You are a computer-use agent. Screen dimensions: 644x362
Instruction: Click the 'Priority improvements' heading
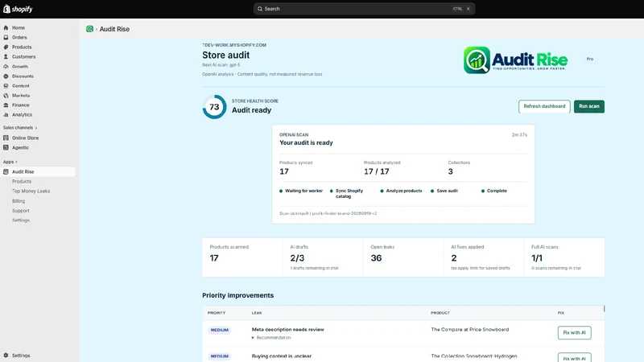pyautogui.click(x=237, y=295)
